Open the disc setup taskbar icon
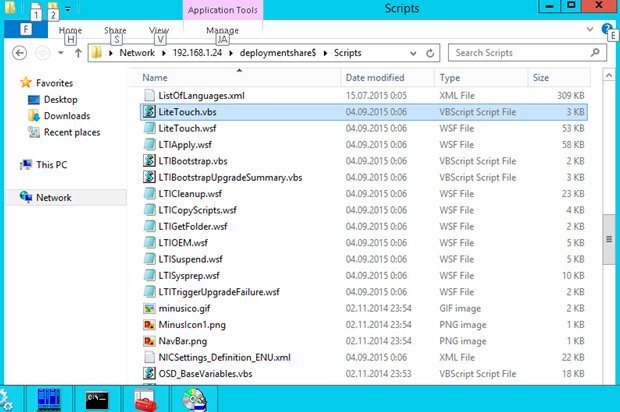The width and height of the screenshot is (620, 412). click(x=194, y=400)
